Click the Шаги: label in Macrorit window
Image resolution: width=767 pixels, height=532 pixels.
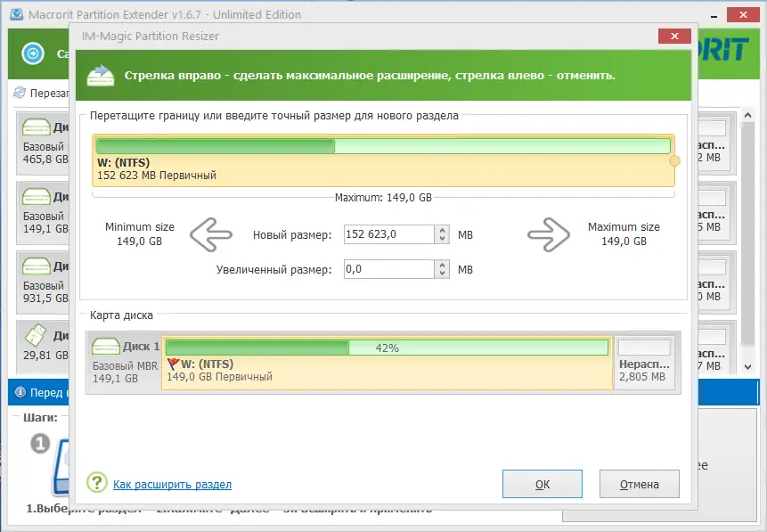click(40, 417)
